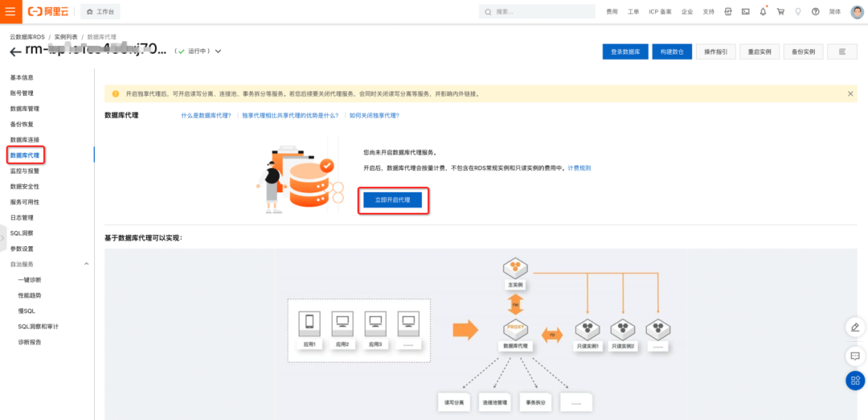Open 诊断报告 under 自治服务
Image resolution: width=868 pixels, height=420 pixels.
(x=30, y=342)
